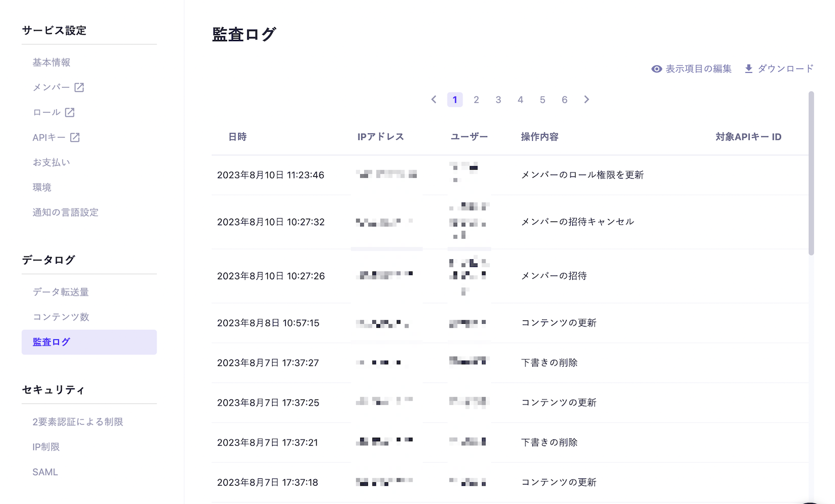The height and width of the screenshot is (504, 835).
Task: Click the previous page arrow in pagination
Action: 434,100
